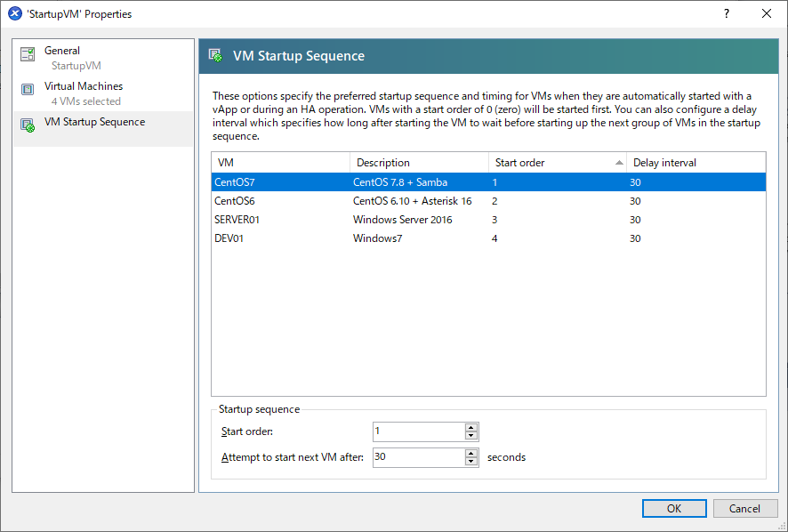788x532 pixels.
Task: Decrease the Attempt to start delay seconds
Action: tap(470, 462)
